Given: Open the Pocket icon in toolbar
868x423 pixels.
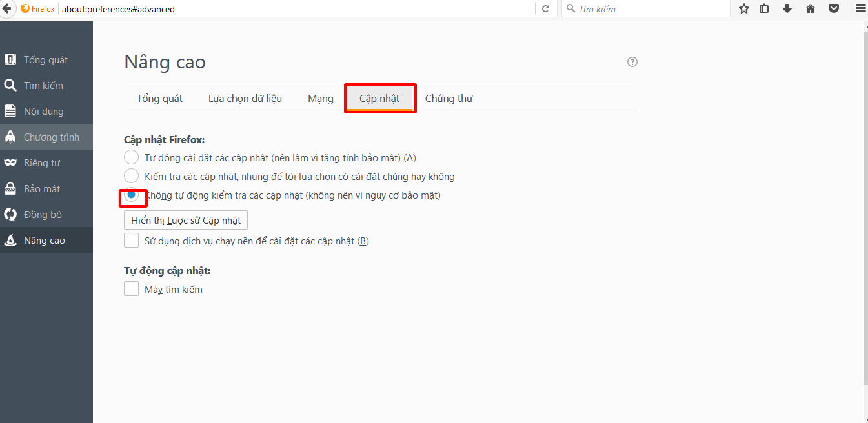Looking at the screenshot, I should (x=834, y=9).
